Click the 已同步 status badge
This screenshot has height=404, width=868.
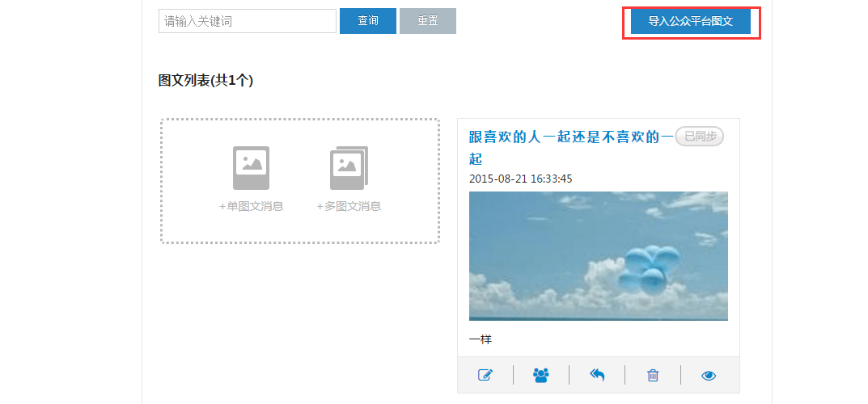(x=700, y=137)
